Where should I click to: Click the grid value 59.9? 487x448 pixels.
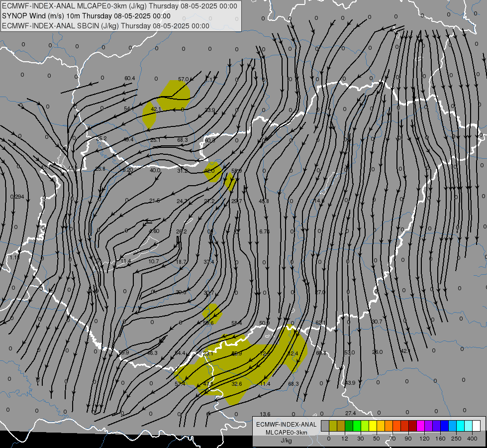[x=123, y=352]
